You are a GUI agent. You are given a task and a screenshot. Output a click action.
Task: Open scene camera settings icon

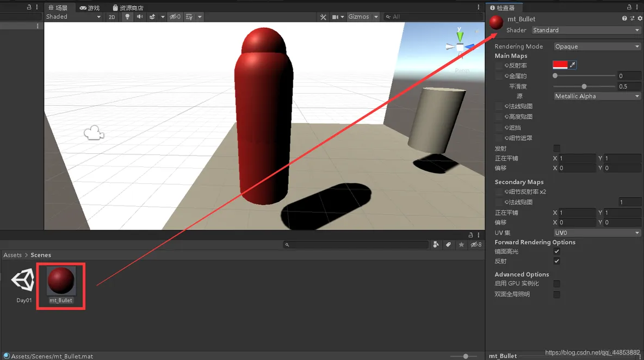click(x=336, y=17)
